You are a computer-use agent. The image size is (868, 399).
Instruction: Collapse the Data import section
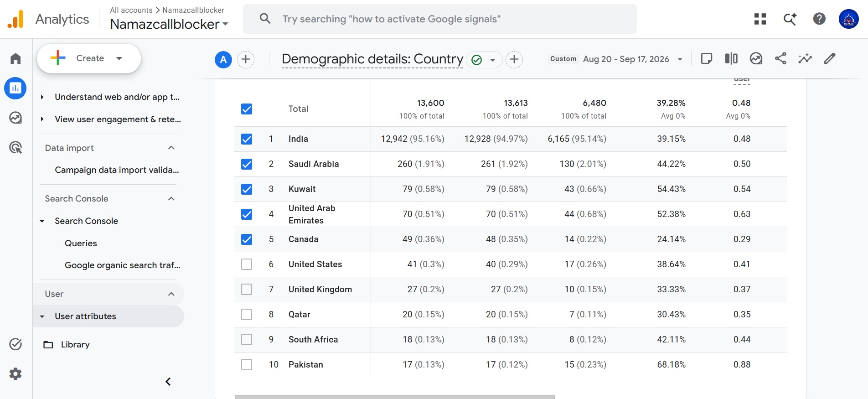pos(171,148)
